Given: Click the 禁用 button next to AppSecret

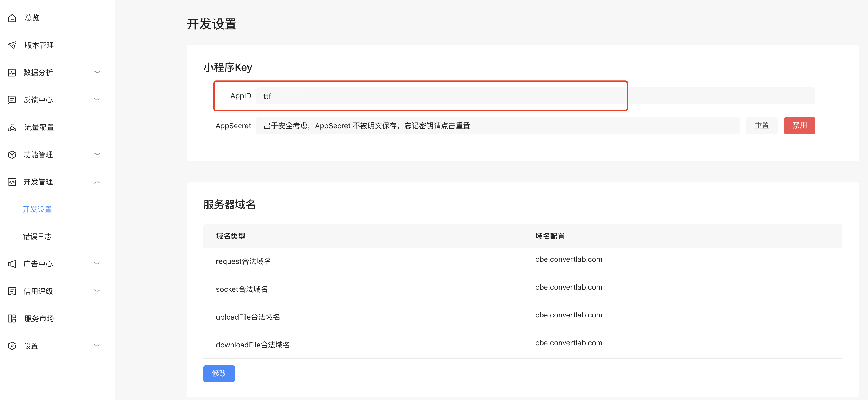Looking at the screenshot, I should (799, 125).
